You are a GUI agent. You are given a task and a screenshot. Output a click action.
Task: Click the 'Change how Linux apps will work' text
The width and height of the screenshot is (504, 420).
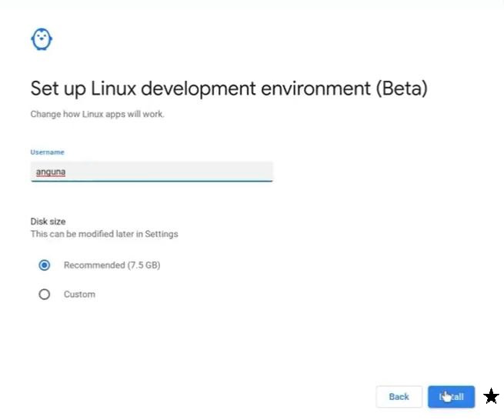(97, 115)
